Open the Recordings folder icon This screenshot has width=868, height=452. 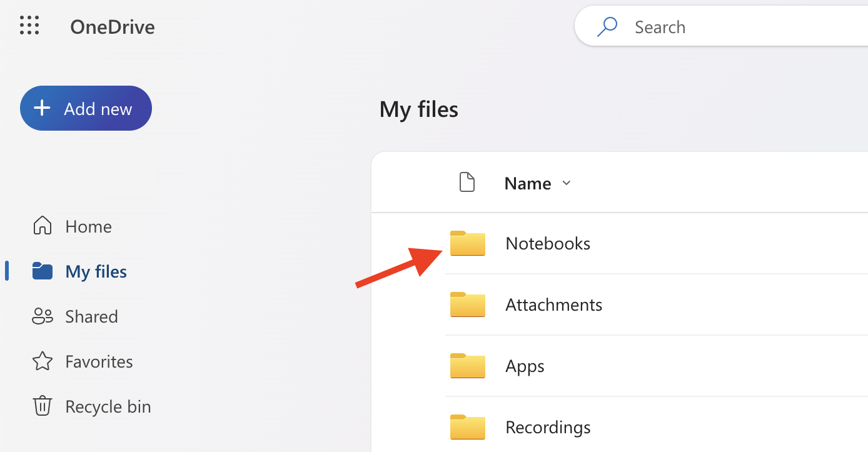(x=468, y=427)
